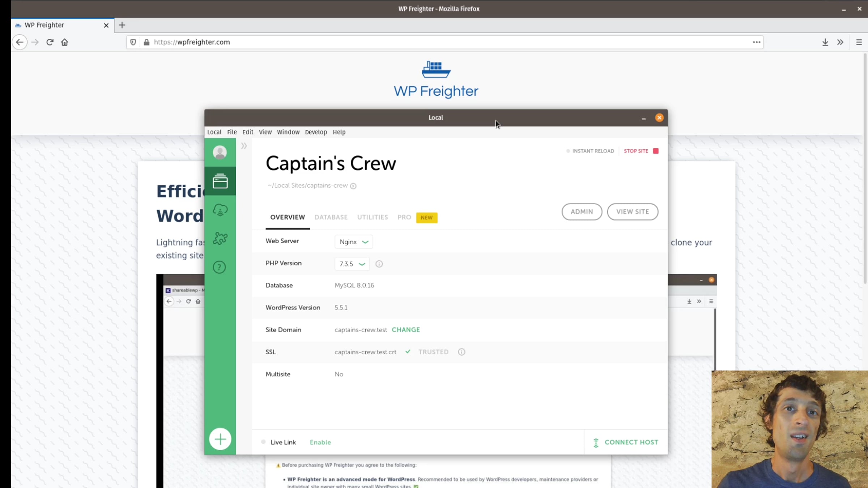Click the TRUSTED SSL status

[433, 352]
